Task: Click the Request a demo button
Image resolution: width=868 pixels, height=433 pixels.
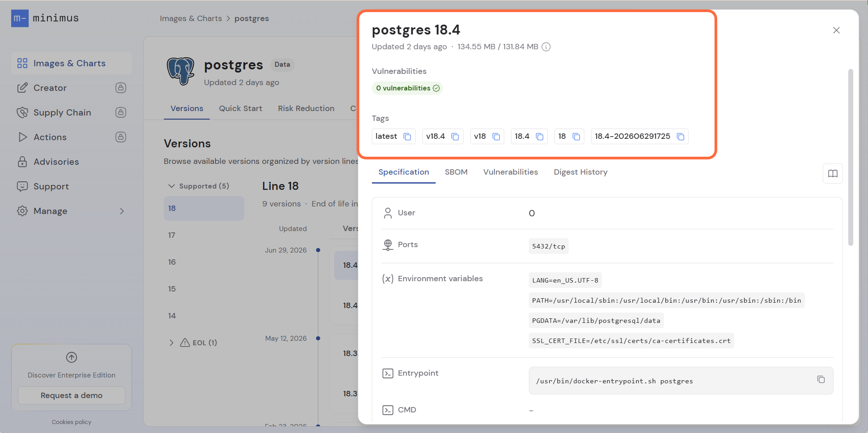Action: click(72, 395)
